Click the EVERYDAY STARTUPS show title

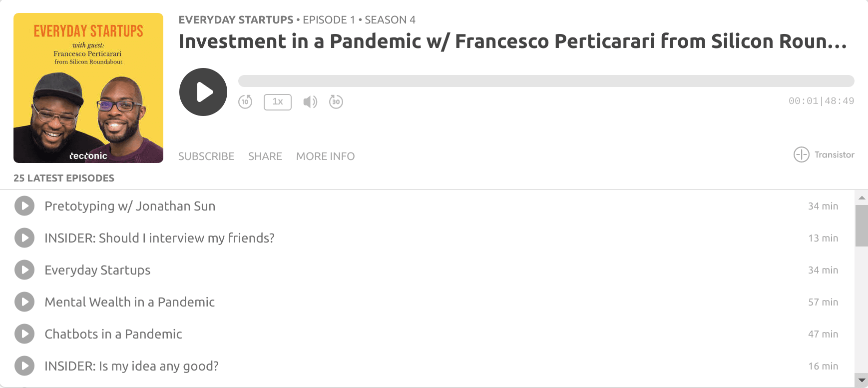[235, 19]
